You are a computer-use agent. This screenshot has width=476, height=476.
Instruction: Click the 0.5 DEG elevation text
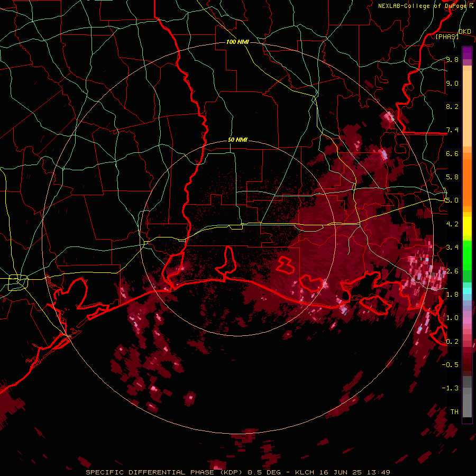click(x=263, y=472)
